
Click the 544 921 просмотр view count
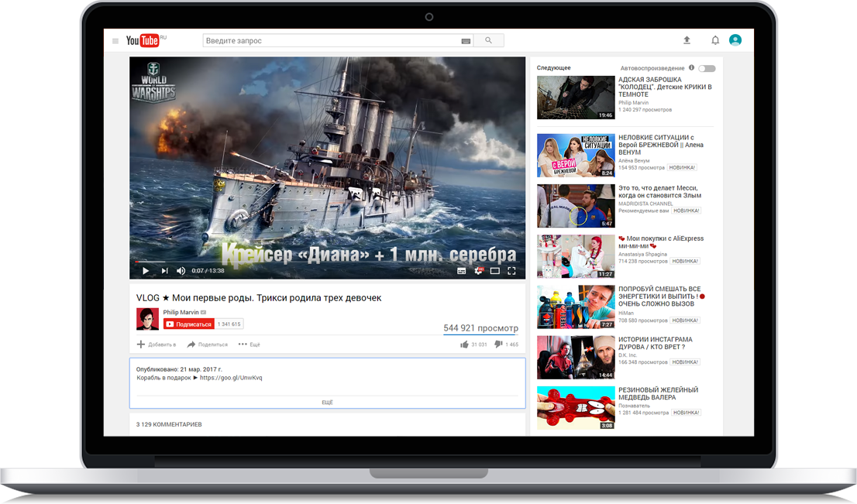(480, 328)
